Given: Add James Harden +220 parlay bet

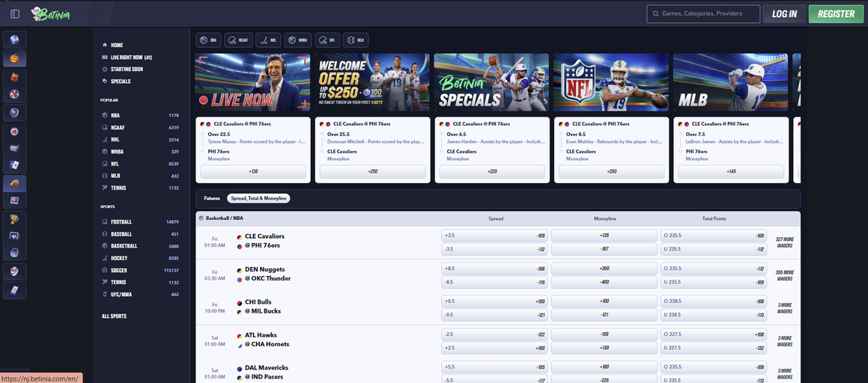Looking at the screenshot, I should pos(492,171).
